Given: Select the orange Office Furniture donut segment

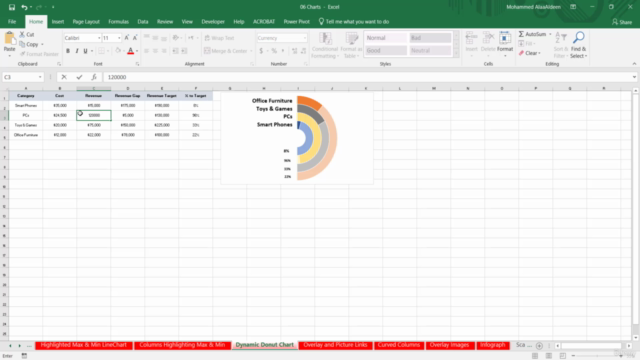Looking at the screenshot, I should [310, 102].
